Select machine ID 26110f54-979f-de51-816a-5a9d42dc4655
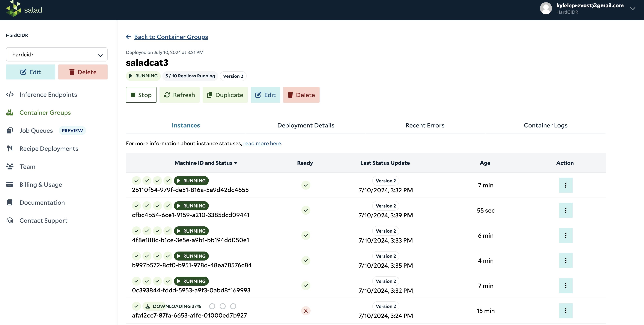 pyautogui.click(x=190, y=190)
